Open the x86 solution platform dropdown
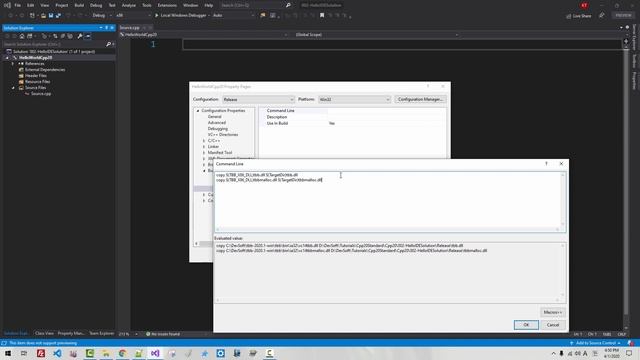The height and width of the screenshot is (360, 640). [x=133, y=16]
